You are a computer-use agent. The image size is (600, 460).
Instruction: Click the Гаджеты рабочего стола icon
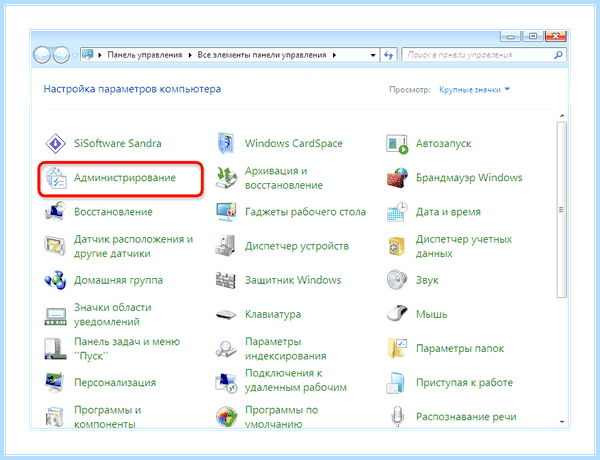click(226, 212)
